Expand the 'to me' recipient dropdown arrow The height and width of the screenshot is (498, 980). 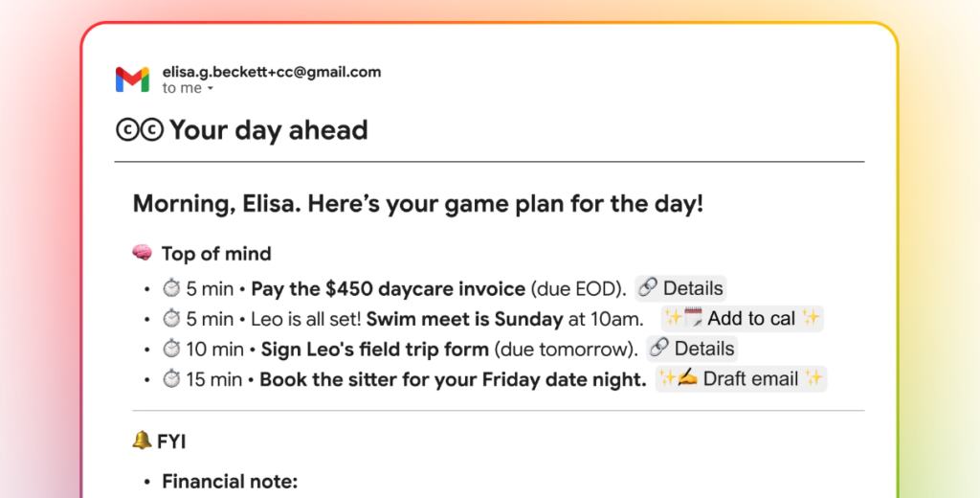[x=210, y=88]
